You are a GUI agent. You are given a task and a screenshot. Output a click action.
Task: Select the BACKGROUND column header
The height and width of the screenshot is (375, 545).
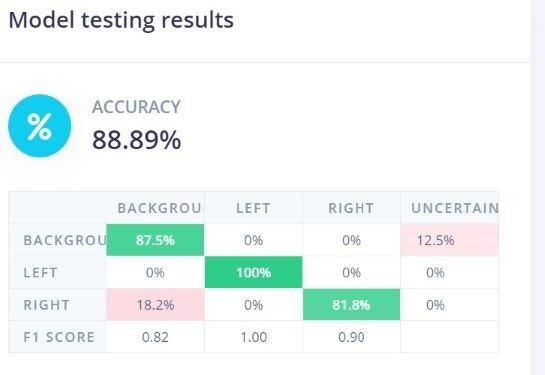pos(159,208)
